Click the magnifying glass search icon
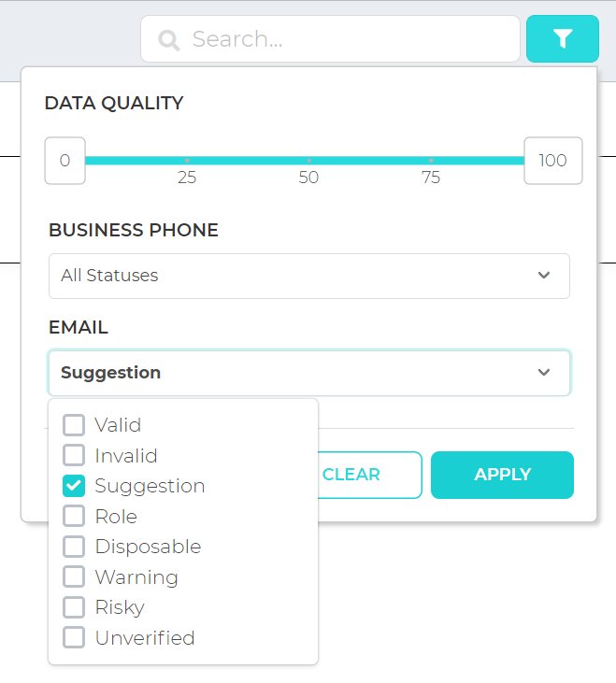This screenshot has height=683, width=616. pos(169,40)
